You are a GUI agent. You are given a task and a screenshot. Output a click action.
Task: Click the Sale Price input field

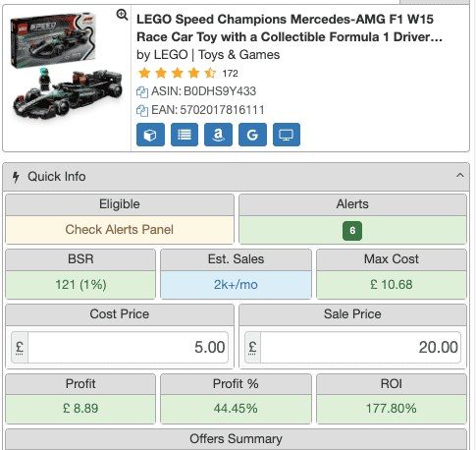pyautogui.click(x=360, y=347)
